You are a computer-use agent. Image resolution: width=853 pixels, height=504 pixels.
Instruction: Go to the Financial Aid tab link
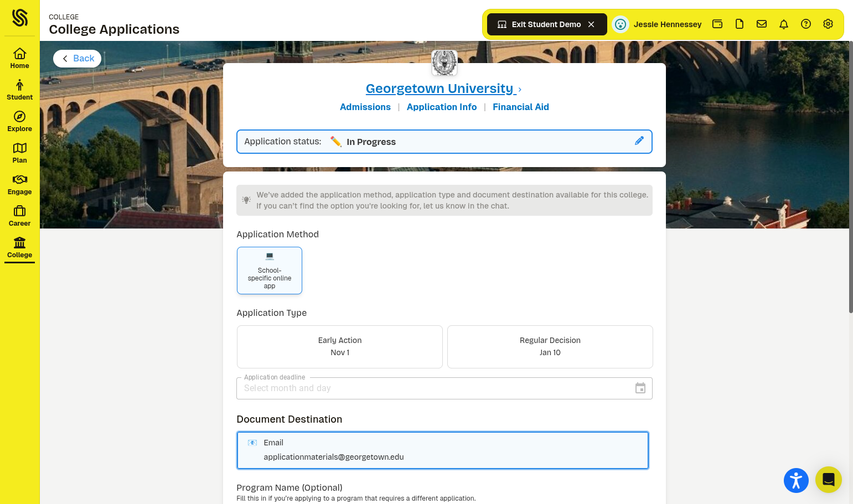[x=521, y=107]
